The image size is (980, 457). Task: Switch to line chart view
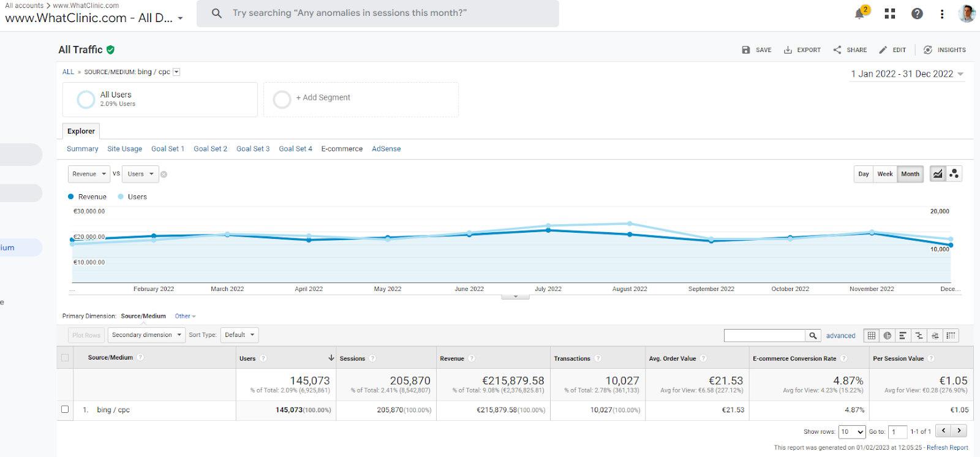tap(938, 174)
